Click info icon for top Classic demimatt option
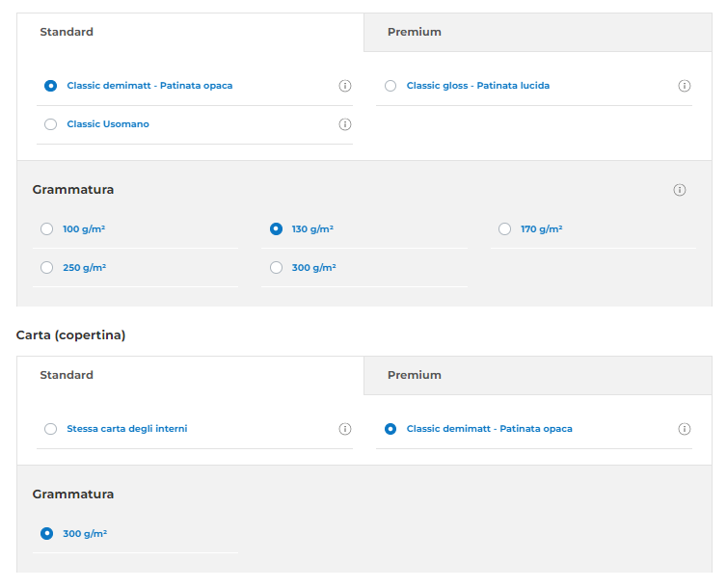Viewport: 727px width, 588px height. pos(345,86)
